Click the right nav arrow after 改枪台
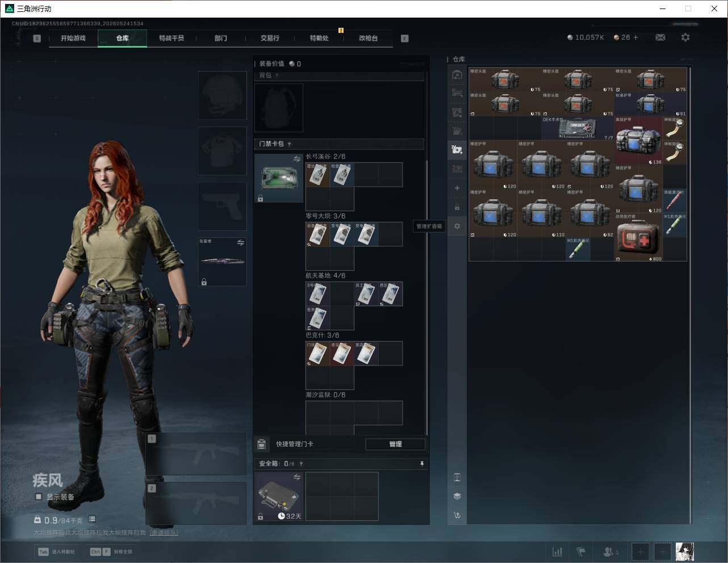The height and width of the screenshot is (563, 728). 405,39
